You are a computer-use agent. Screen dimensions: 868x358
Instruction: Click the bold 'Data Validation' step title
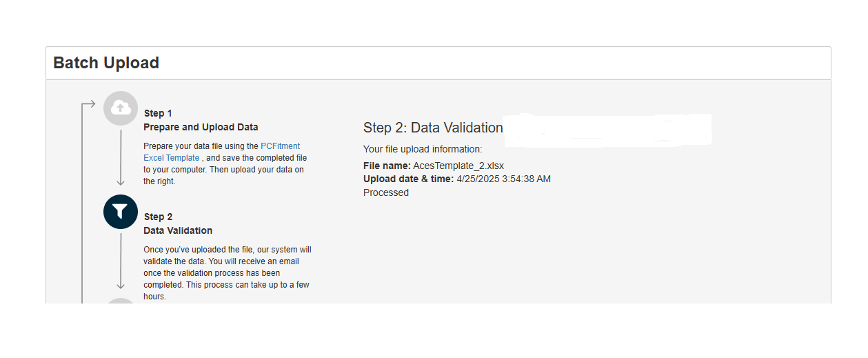(x=178, y=230)
